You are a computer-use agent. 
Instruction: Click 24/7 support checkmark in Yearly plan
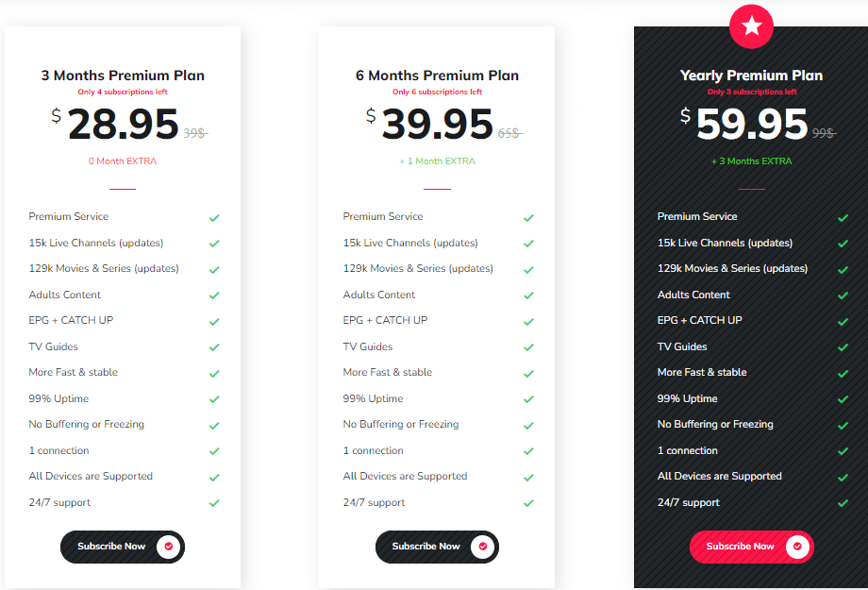843,503
